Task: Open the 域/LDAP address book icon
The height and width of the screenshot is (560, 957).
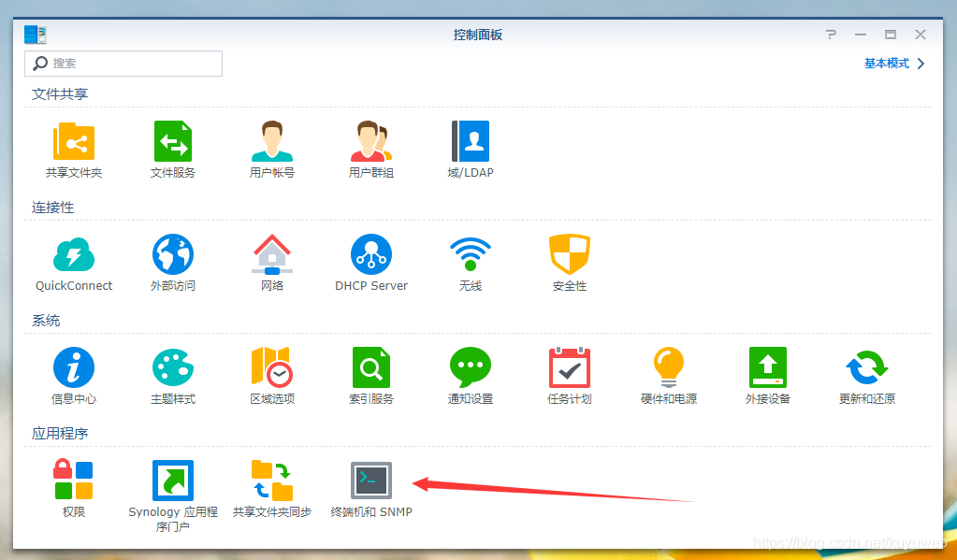Action: point(470,141)
